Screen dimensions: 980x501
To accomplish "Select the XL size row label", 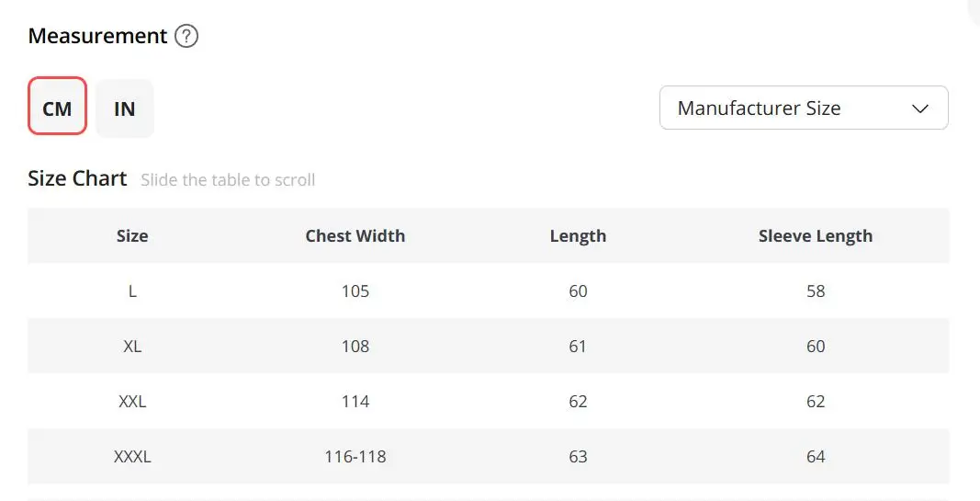I will (132, 347).
